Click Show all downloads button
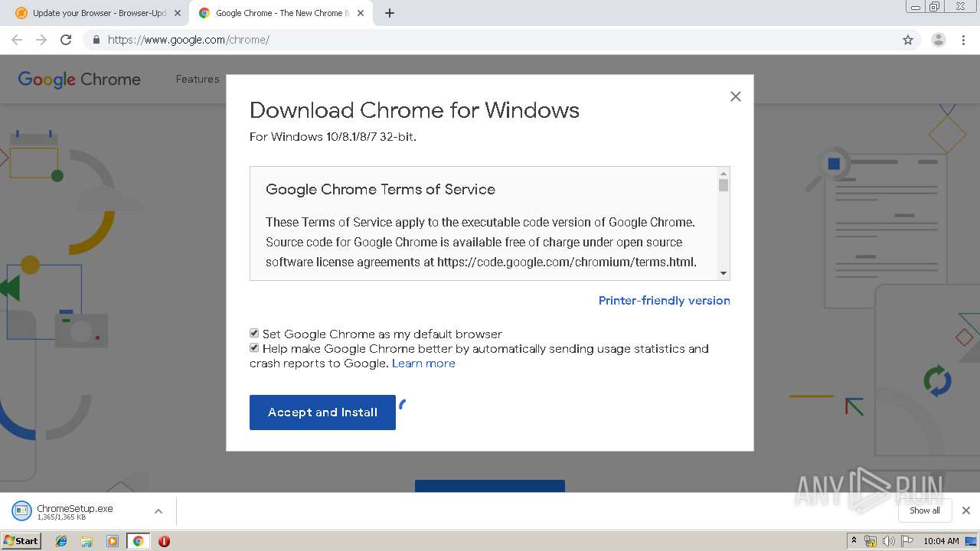The image size is (980, 551). [925, 510]
